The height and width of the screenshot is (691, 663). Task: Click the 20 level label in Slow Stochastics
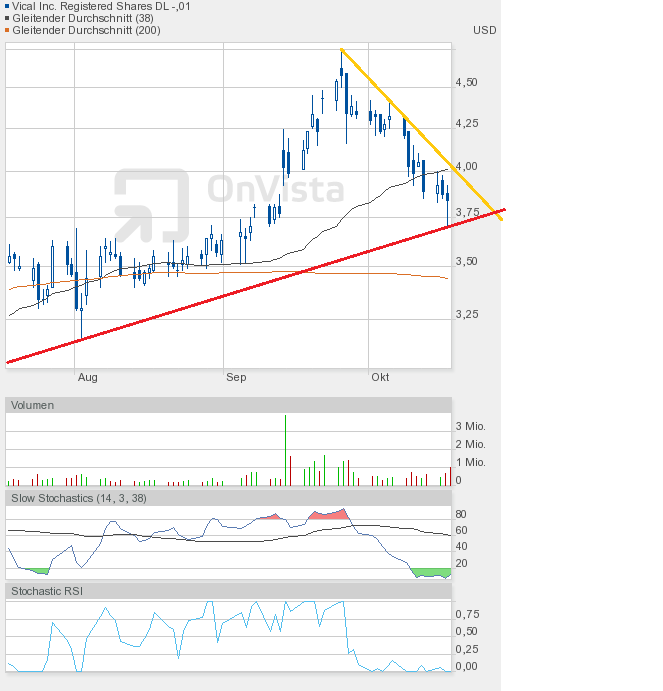(461, 563)
